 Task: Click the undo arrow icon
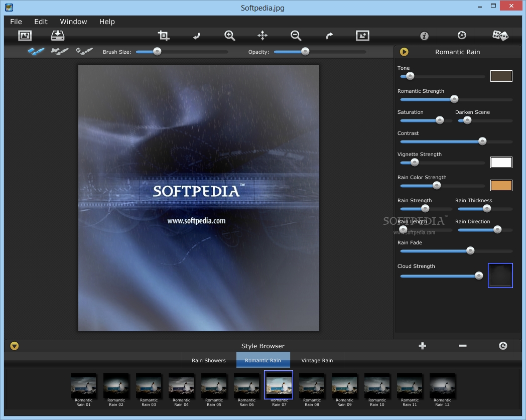(x=197, y=36)
